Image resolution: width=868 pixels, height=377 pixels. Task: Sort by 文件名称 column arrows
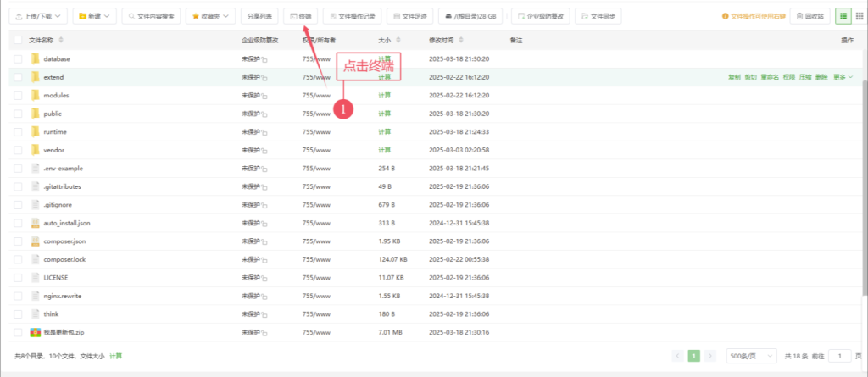tap(61, 41)
